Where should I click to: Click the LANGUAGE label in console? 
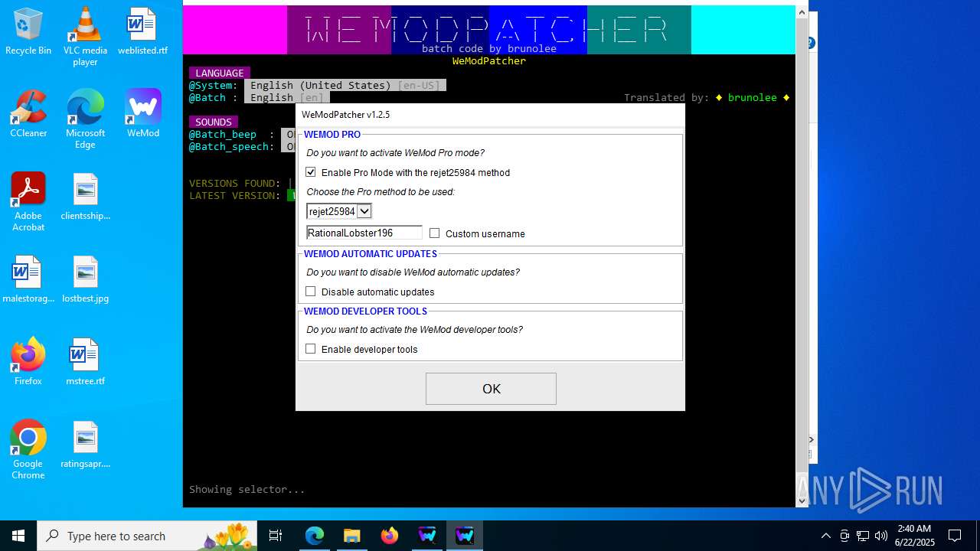(x=220, y=73)
